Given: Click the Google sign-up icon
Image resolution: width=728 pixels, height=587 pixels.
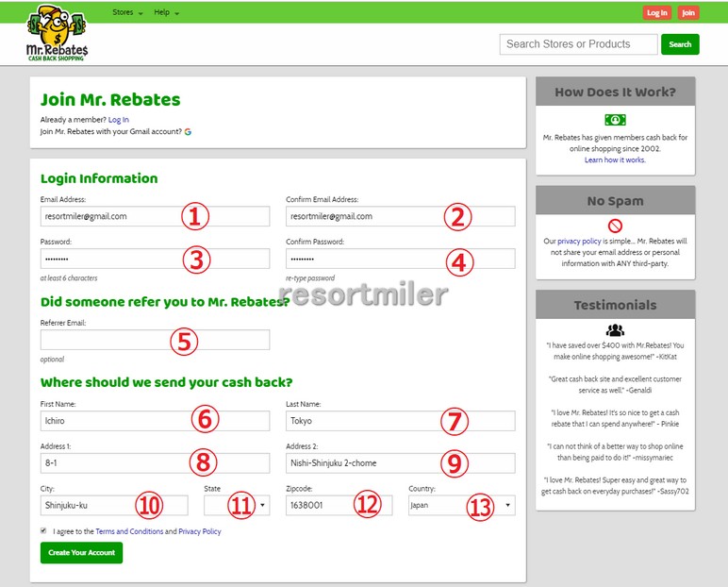Looking at the screenshot, I should pyautogui.click(x=188, y=132).
